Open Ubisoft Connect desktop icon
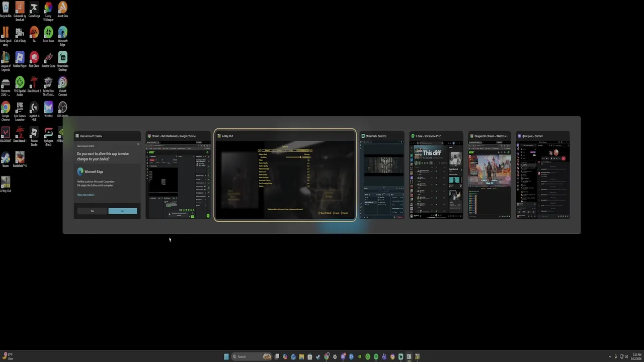 [62, 86]
